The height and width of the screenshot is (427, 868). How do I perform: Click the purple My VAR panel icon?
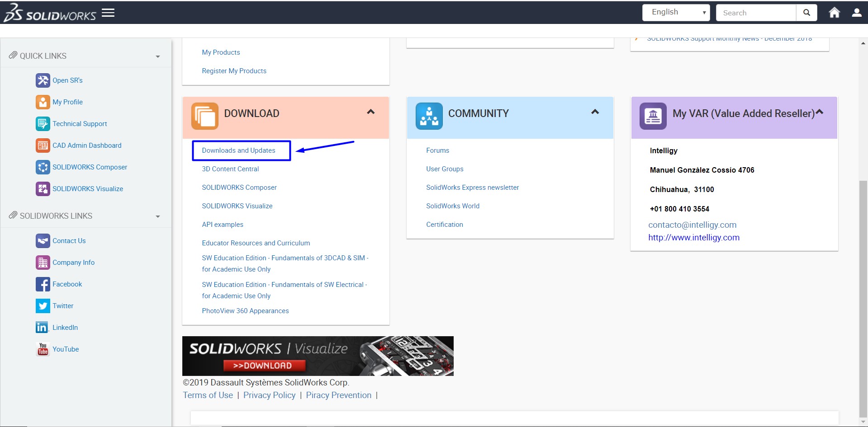653,116
